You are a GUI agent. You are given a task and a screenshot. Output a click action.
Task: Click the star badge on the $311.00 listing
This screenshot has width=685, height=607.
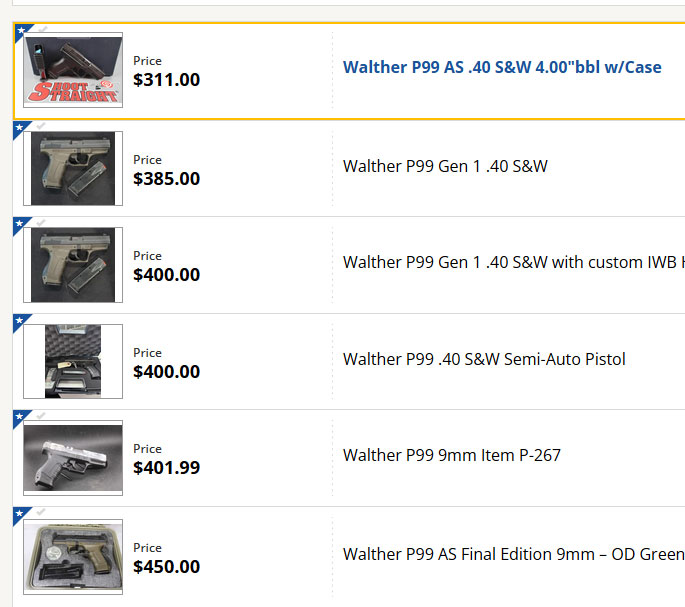point(21,31)
